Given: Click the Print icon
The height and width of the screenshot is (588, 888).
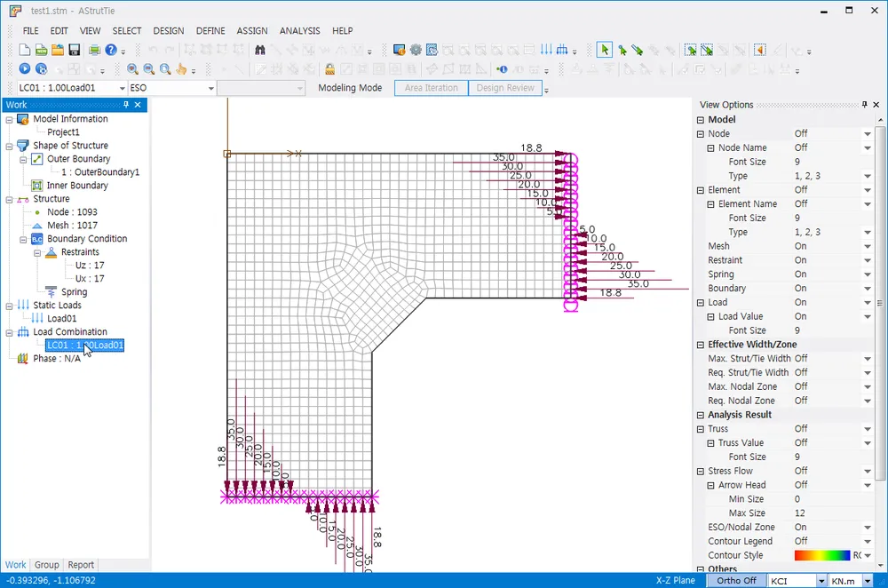Looking at the screenshot, I should tap(95, 51).
